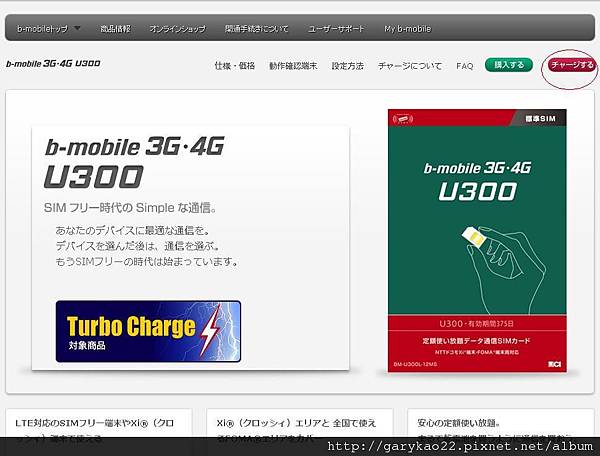The width and height of the screenshot is (600, 456).
Task: Open the FAQ link
Action: 465,66
